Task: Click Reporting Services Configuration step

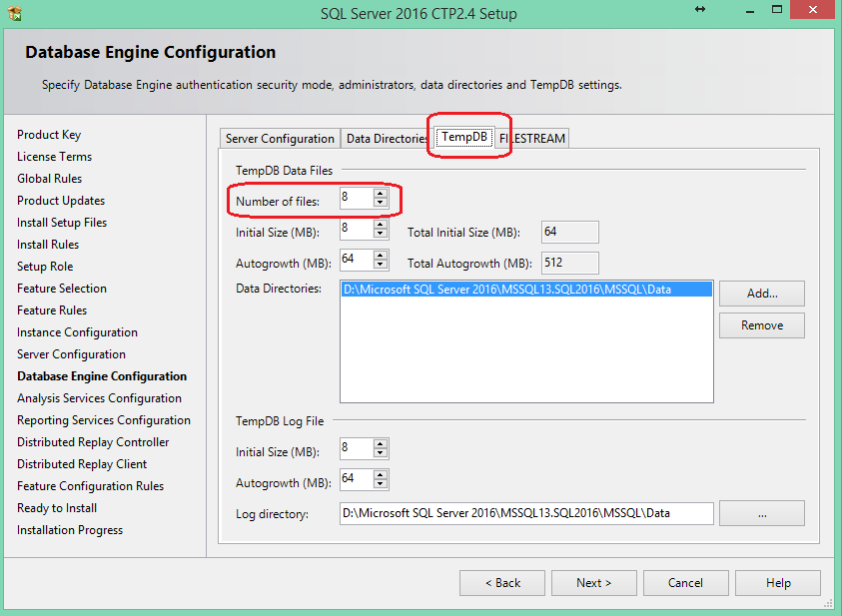Action: coord(104,420)
